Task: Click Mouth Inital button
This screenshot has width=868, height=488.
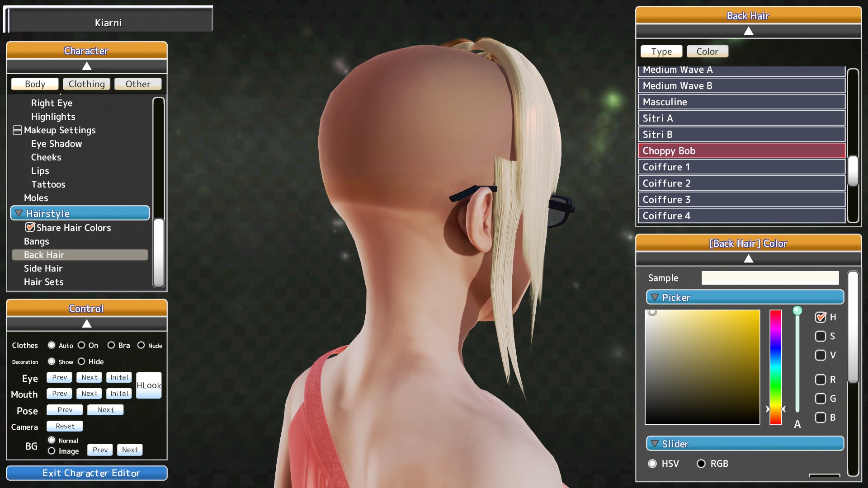Action: coord(119,394)
